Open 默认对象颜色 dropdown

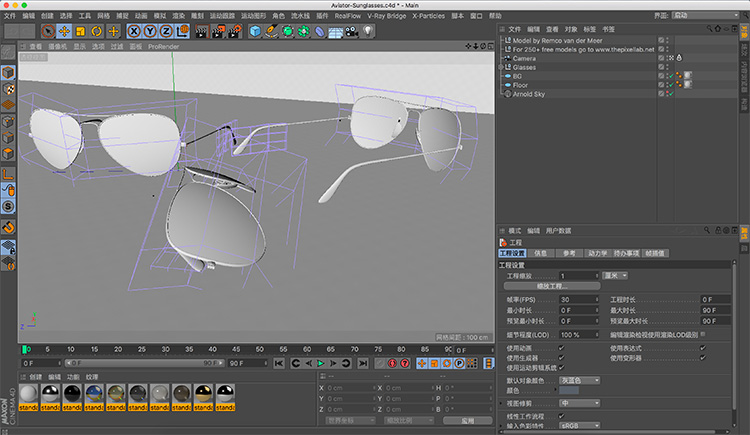(x=580, y=380)
